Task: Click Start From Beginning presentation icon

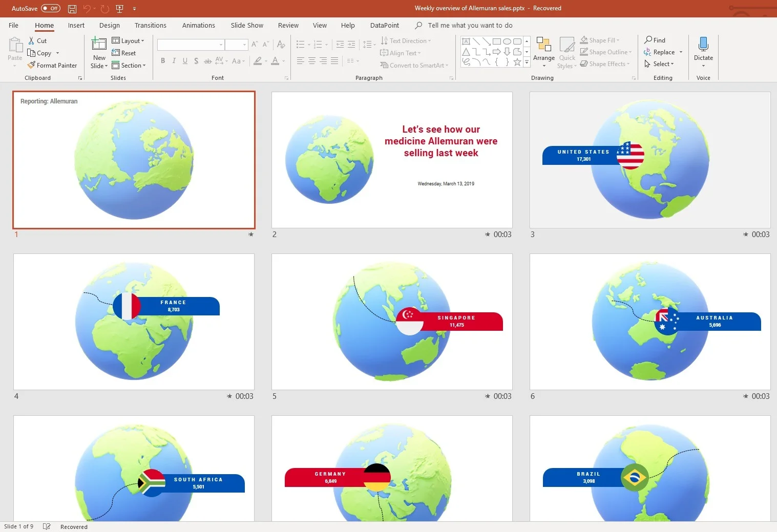Action: [x=119, y=9]
